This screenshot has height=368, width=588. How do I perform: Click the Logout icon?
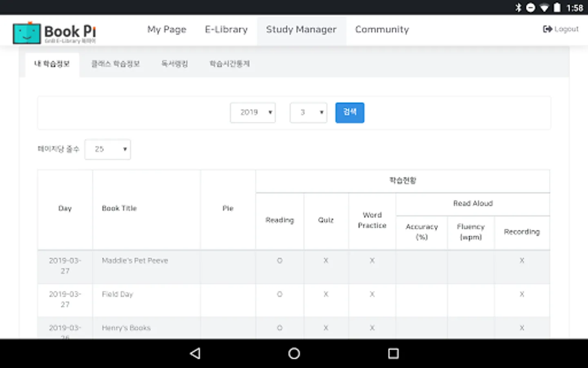(x=547, y=29)
